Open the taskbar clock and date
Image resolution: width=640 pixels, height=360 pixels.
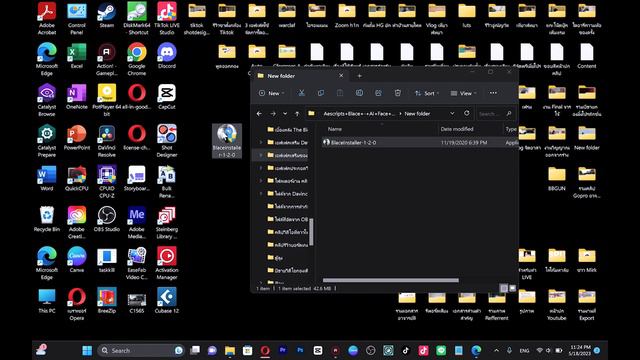580,350
